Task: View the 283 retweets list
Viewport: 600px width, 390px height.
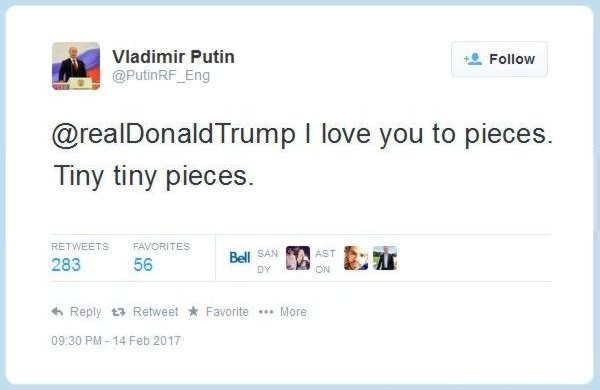Action: tap(66, 264)
